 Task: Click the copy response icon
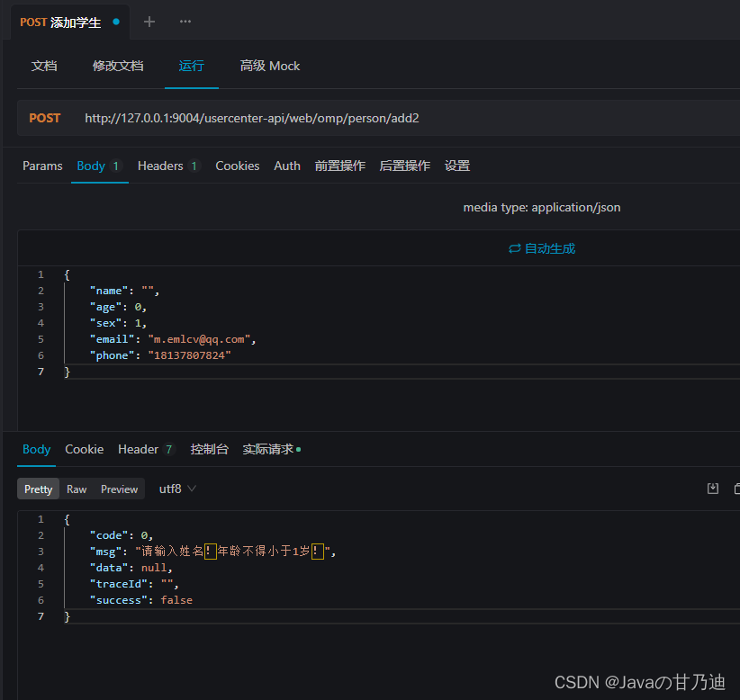click(x=736, y=489)
